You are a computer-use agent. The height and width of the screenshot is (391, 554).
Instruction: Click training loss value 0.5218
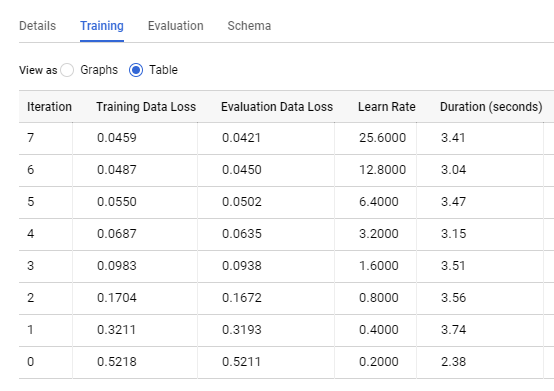[117, 362]
